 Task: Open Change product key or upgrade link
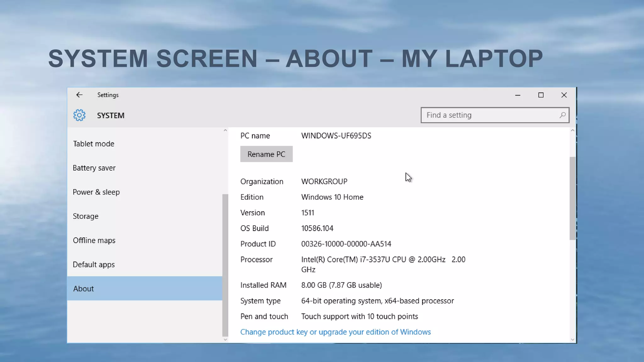(336, 332)
